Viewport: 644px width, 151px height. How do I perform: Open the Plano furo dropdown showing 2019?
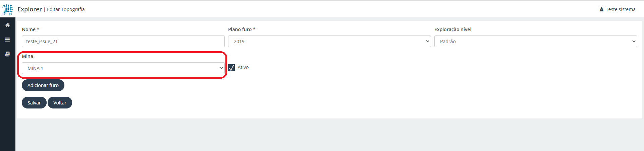click(x=329, y=42)
